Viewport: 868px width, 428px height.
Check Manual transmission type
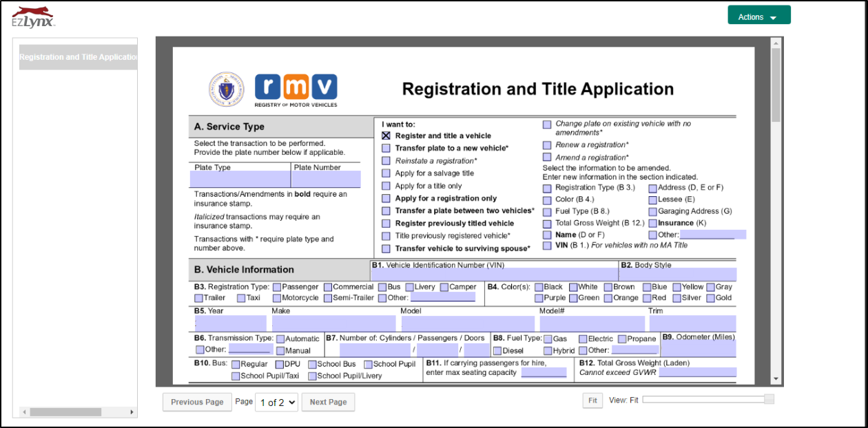tap(280, 350)
